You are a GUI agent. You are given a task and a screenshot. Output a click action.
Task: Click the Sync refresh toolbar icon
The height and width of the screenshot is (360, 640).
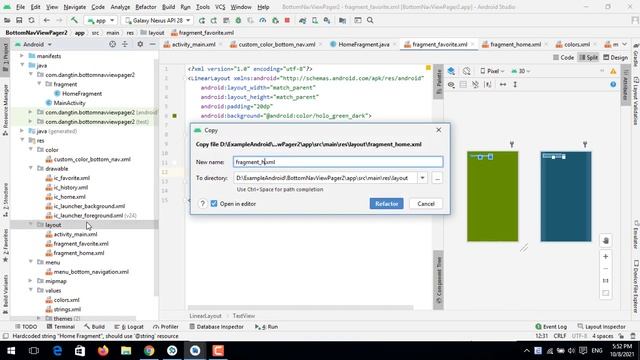coord(31,20)
